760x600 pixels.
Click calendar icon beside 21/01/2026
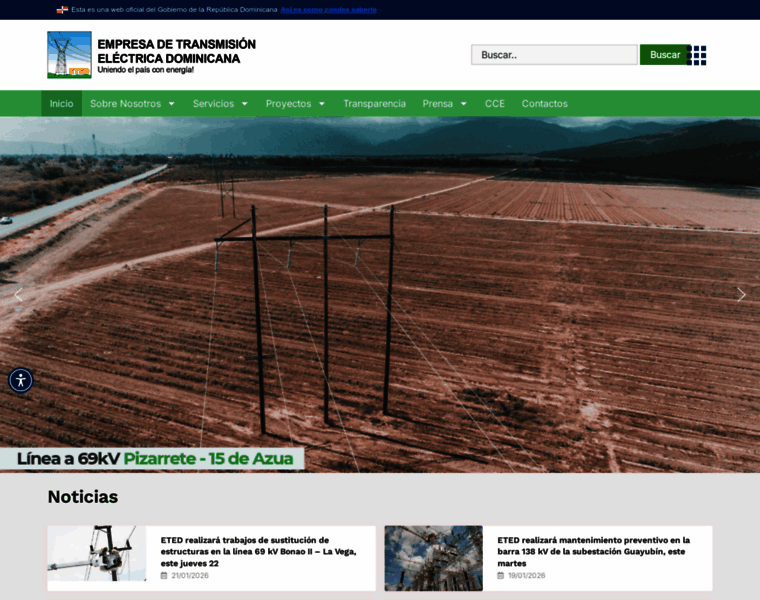click(x=164, y=575)
